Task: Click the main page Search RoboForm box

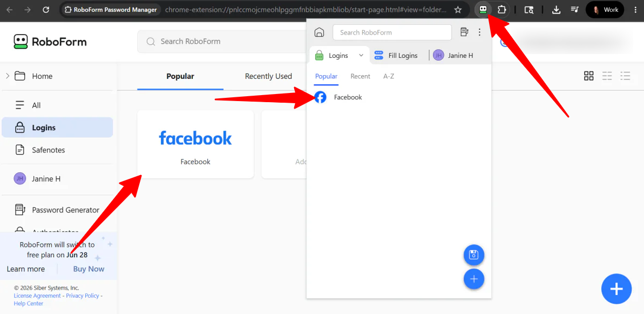Action: click(222, 42)
